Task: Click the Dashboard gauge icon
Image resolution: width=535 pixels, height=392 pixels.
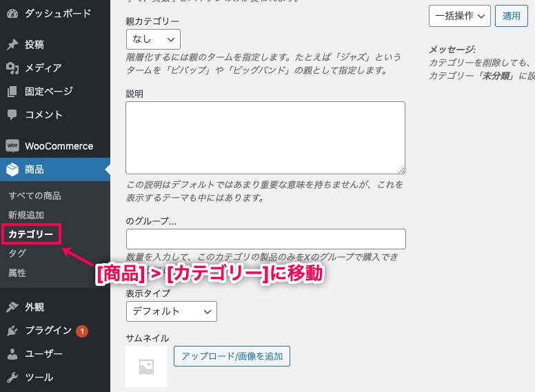Action: tap(12, 14)
